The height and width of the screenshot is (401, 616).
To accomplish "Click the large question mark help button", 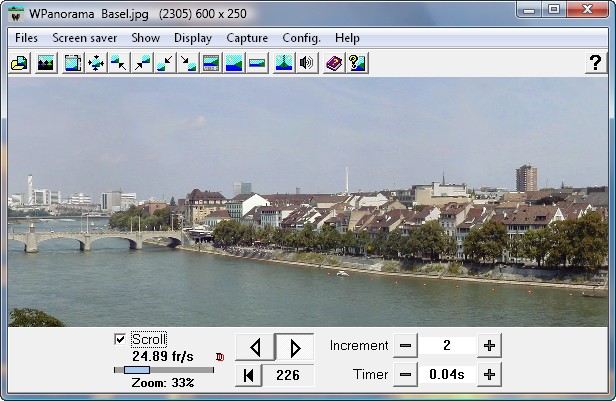I will coord(596,63).
